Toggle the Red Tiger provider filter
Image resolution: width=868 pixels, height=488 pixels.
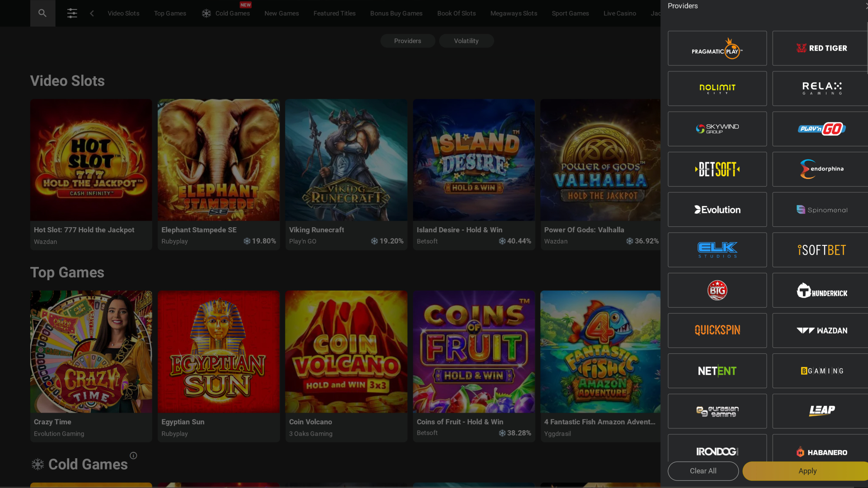tap(822, 48)
